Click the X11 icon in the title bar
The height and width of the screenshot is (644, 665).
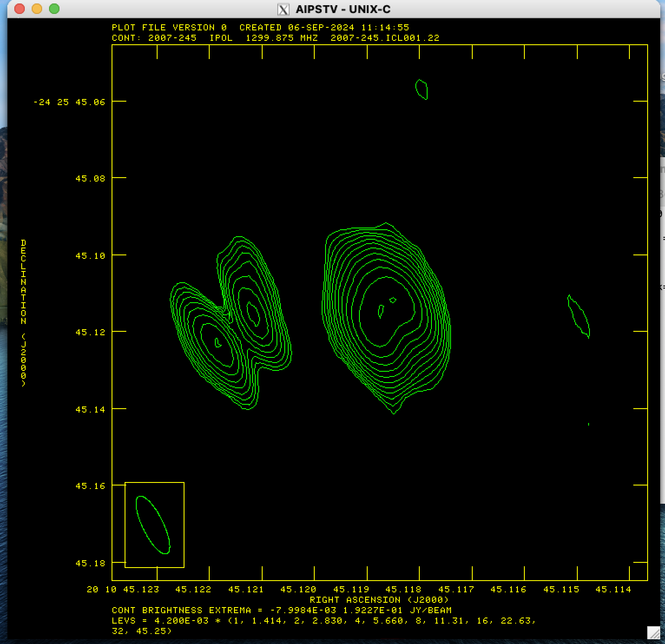[x=283, y=9]
